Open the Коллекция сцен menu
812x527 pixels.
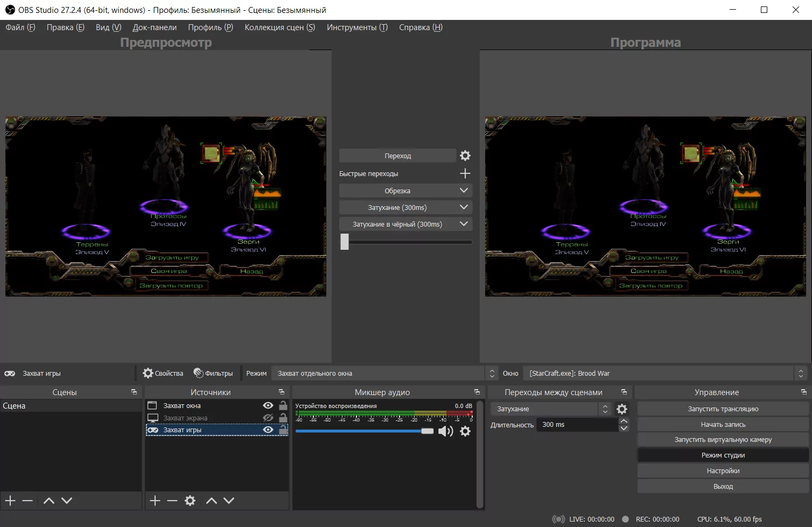point(280,27)
